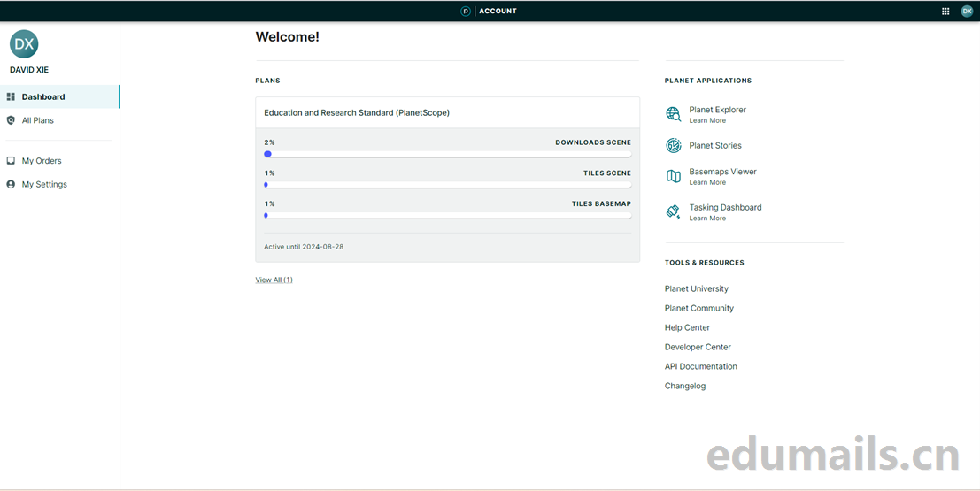Go to My Orders page
980x491 pixels.
(42, 161)
